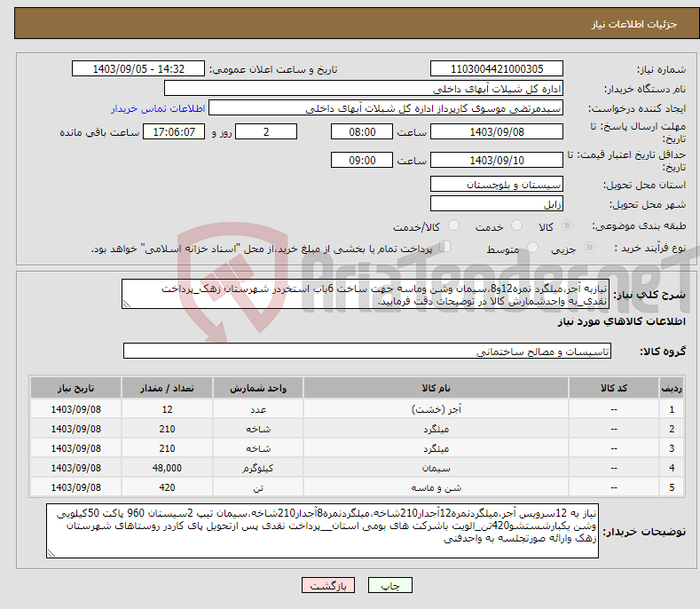The width and height of the screenshot is (700, 609).
Task: Click the request creator name field
Action: 386,108
